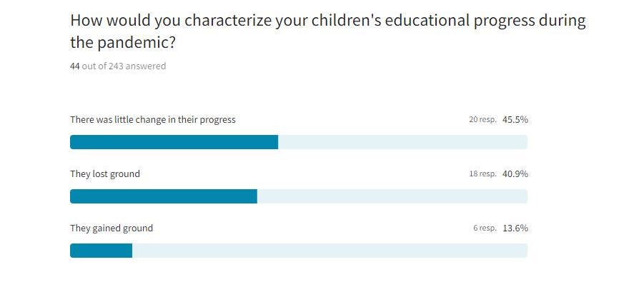Click the filled part of the 13.6% bar
Screen dimensions: 644x302
point(101,251)
